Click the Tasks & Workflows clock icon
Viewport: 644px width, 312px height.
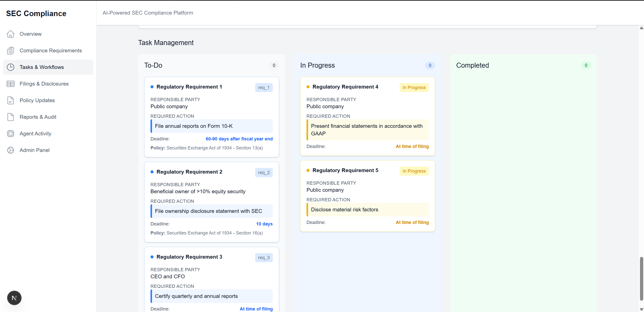pyautogui.click(x=11, y=67)
